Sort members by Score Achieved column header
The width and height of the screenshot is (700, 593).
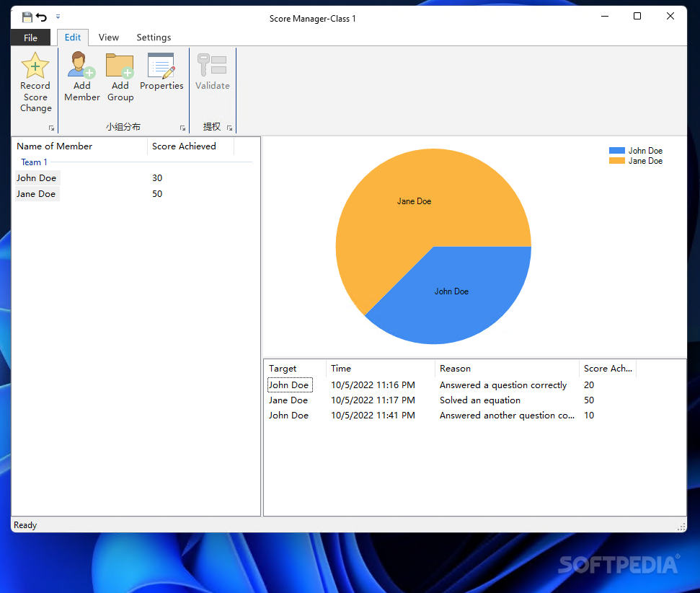(190, 146)
